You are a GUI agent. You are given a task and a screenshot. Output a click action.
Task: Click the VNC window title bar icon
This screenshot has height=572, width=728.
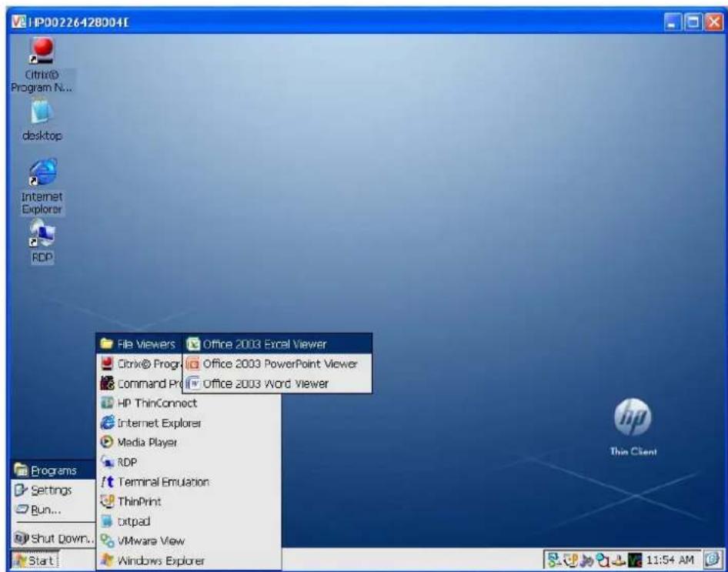coord(18,22)
